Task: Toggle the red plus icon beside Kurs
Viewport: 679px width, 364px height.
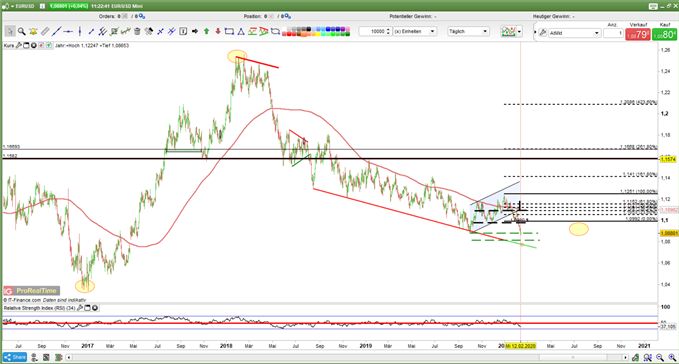Action: pos(41,45)
